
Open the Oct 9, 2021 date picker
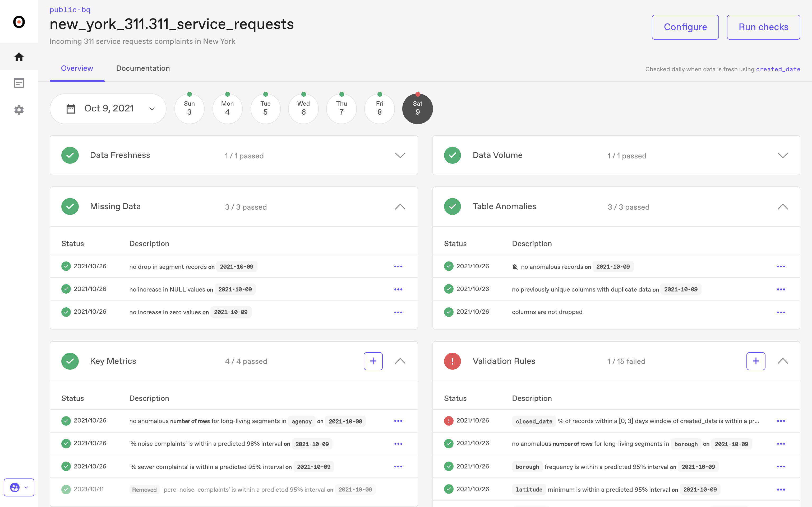pos(108,109)
